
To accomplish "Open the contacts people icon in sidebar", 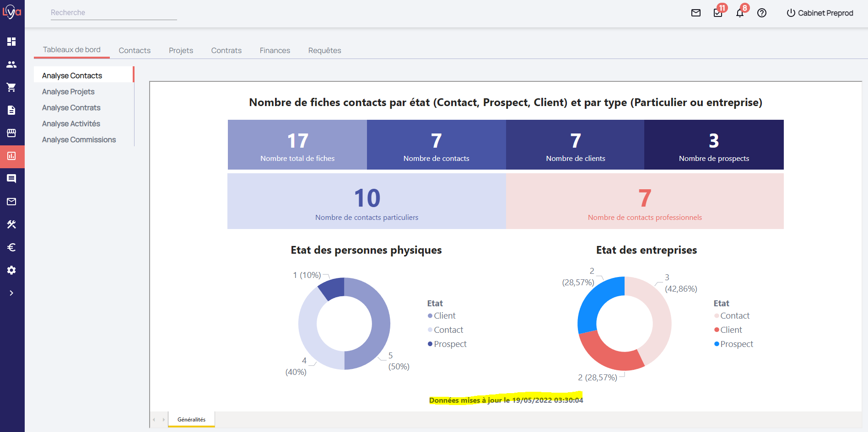I will 11,64.
